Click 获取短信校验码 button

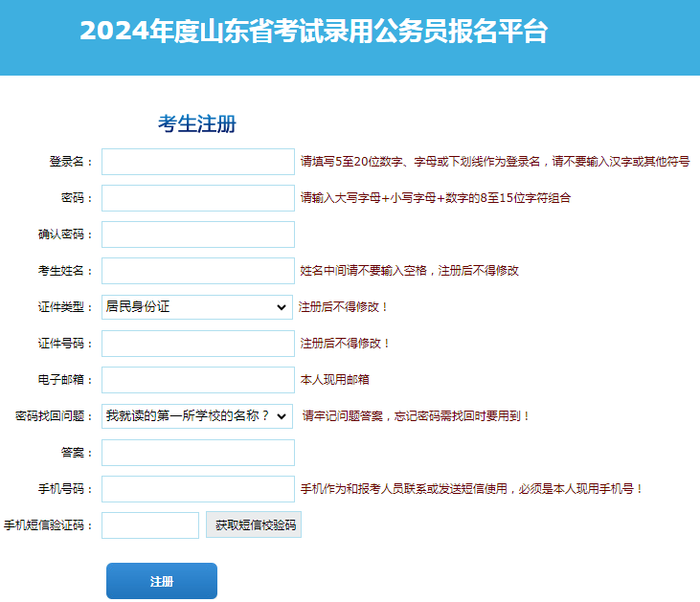point(254,524)
